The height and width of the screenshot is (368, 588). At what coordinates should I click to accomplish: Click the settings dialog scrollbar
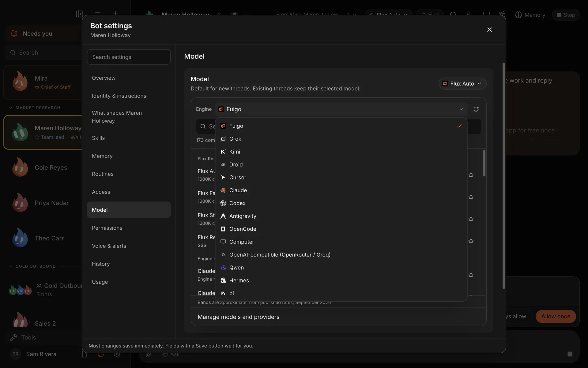tap(504, 176)
